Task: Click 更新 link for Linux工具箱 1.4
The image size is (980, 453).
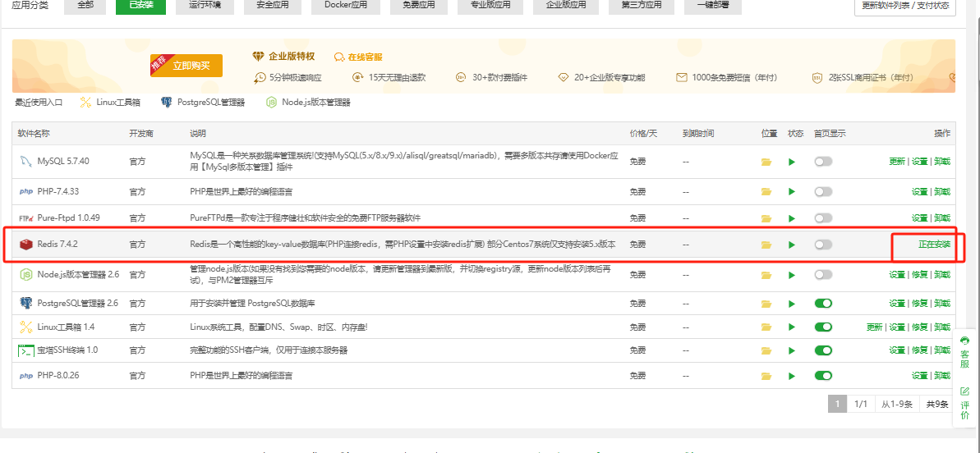Action: [874, 327]
